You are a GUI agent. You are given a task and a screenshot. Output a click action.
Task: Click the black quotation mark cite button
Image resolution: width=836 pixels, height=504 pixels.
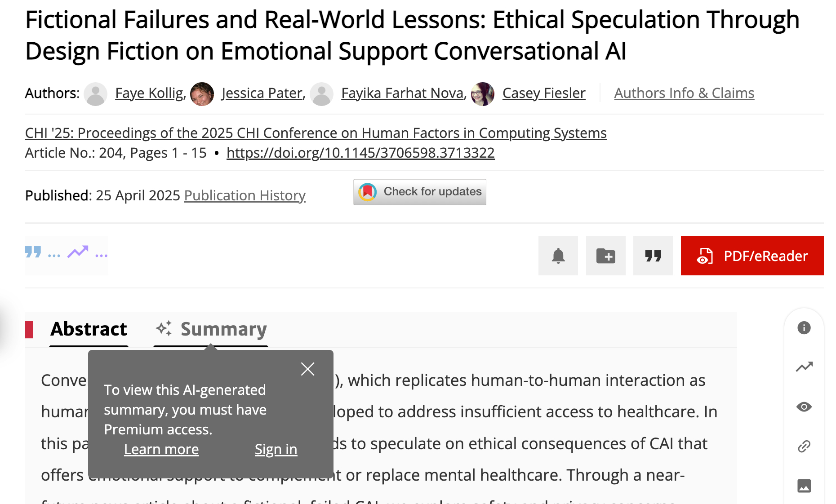653,256
